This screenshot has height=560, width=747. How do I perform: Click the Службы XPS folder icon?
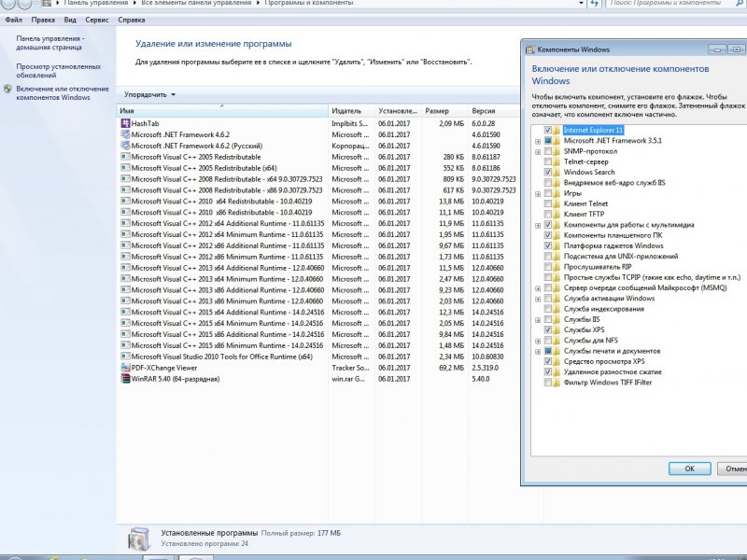click(557, 329)
